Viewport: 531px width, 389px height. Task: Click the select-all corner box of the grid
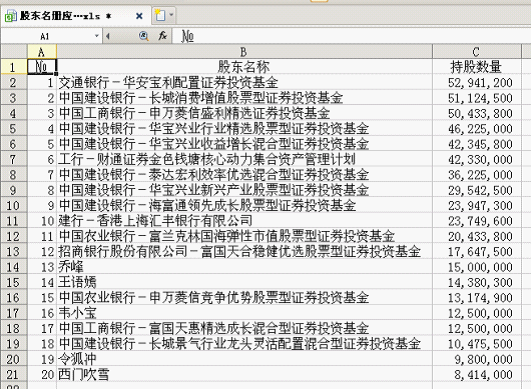coord(14,52)
